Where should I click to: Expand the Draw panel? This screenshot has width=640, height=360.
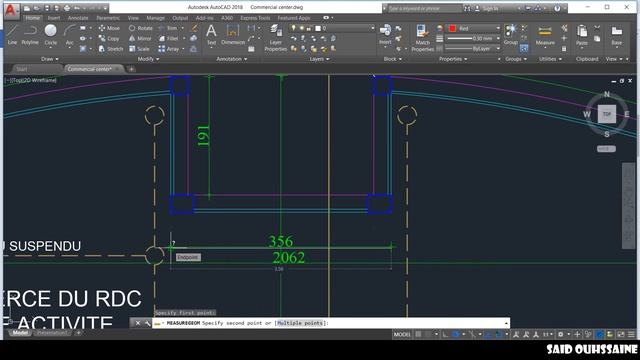click(50, 59)
